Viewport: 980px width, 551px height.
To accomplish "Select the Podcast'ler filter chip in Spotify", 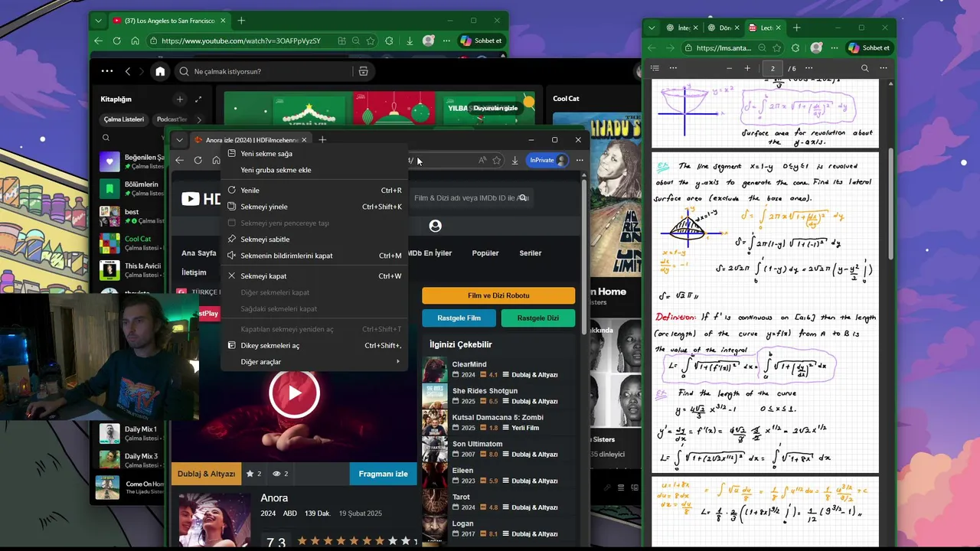I will pos(171,119).
